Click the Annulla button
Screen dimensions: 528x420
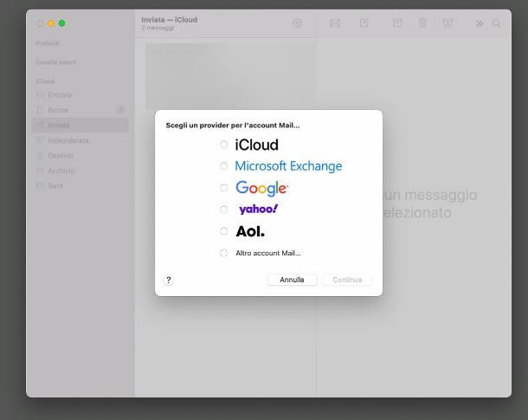[x=292, y=280]
